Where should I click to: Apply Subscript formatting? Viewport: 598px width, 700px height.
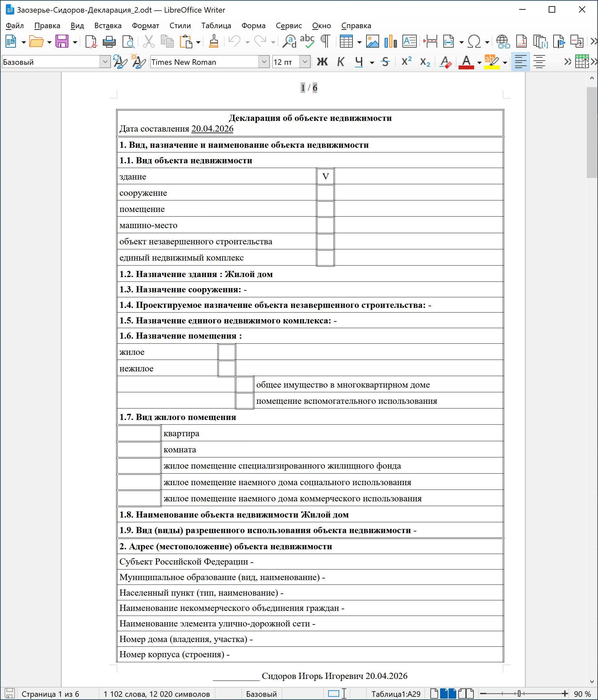pyautogui.click(x=425, y=62)
